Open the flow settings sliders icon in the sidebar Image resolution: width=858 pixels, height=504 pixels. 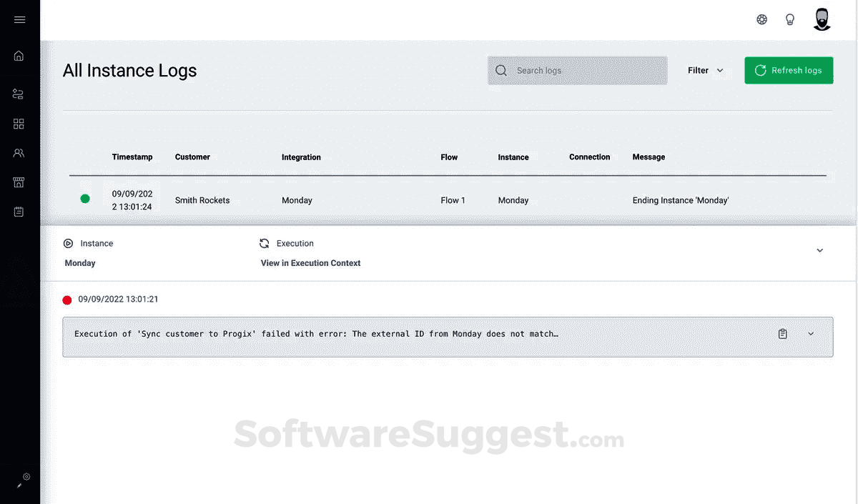[x=19, y=94]
